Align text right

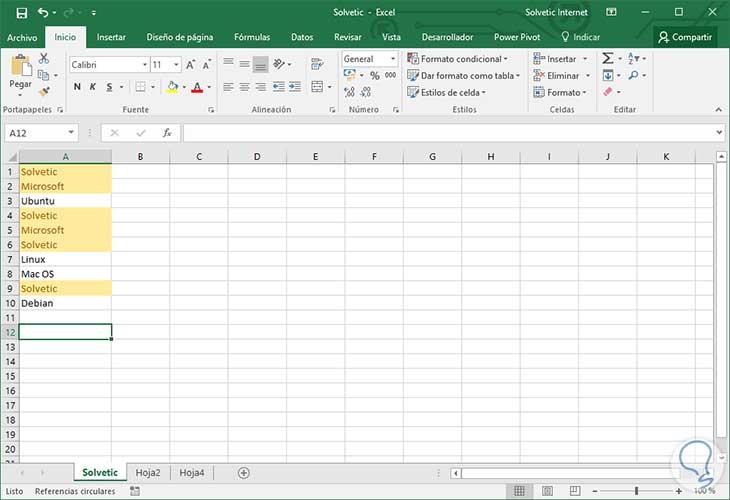(x=261, y=87)
